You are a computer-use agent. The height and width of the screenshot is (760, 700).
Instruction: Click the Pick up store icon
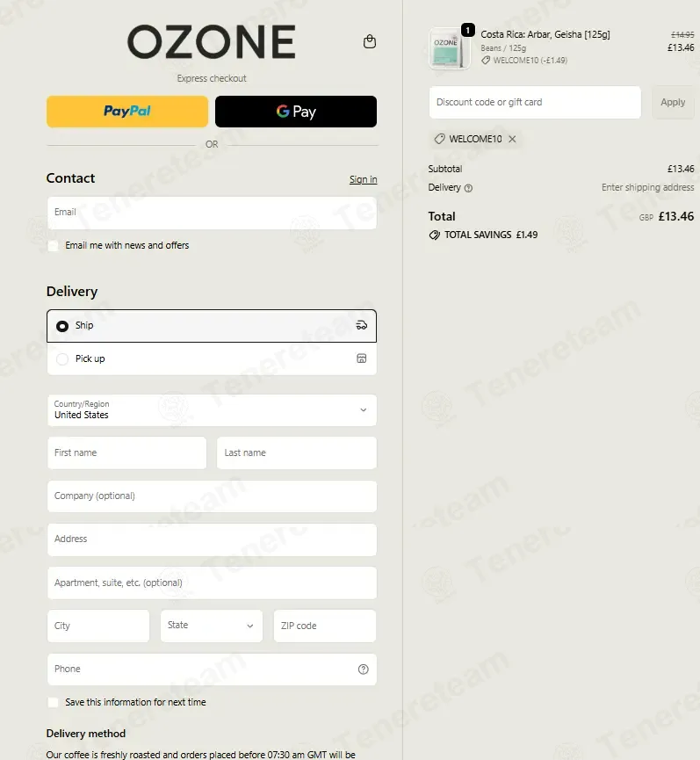tap(361, 358)
